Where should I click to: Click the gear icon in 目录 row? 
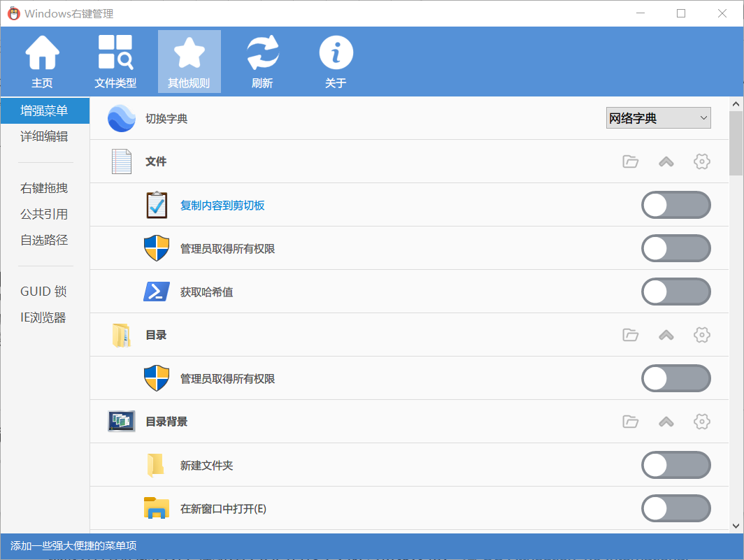[x=701, y=335]
